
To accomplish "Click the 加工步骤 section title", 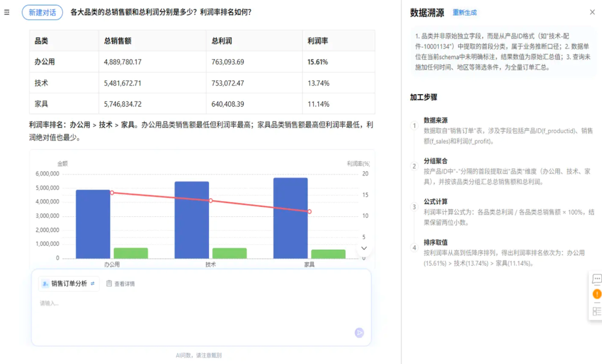I will coord(424,97).
